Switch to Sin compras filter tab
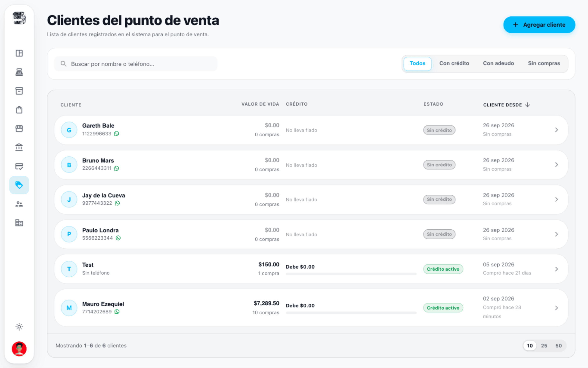The height and width of the screenshot is (368, 588). (x=544, y=64)
